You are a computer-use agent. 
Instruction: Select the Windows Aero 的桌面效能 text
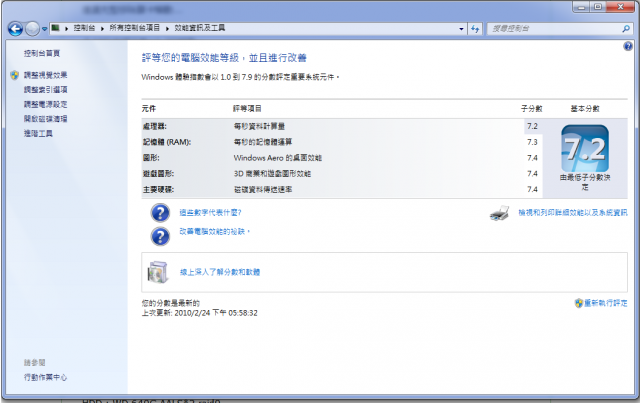click(x=278, y=158)
